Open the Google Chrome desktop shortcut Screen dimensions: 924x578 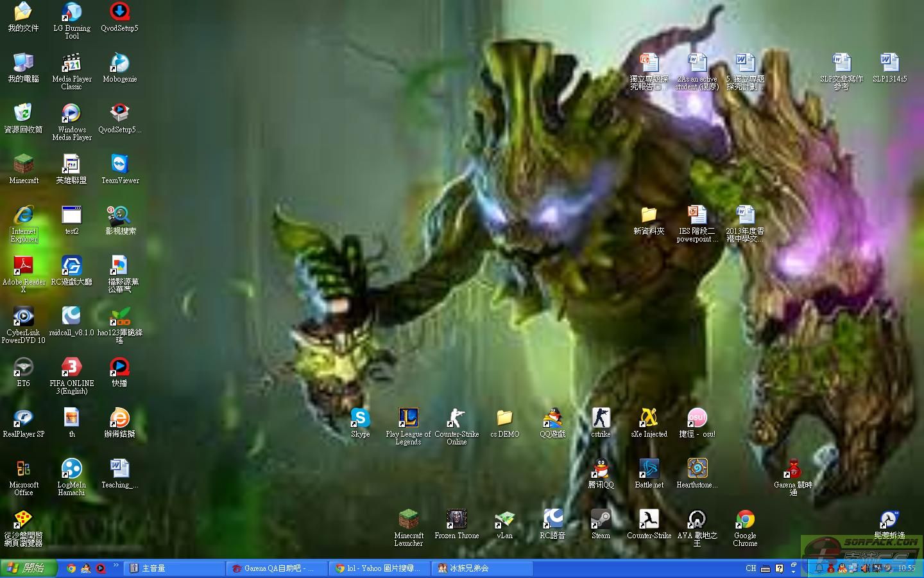[745, 520]
